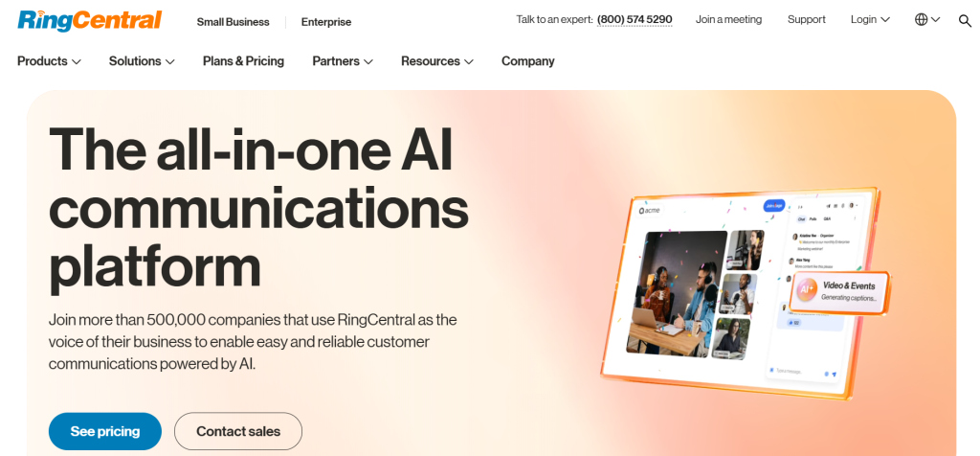Open the Partners dropdown menu
Image resolution: width=980 pixels, height=456 pixels.
[x=343, y=61]
